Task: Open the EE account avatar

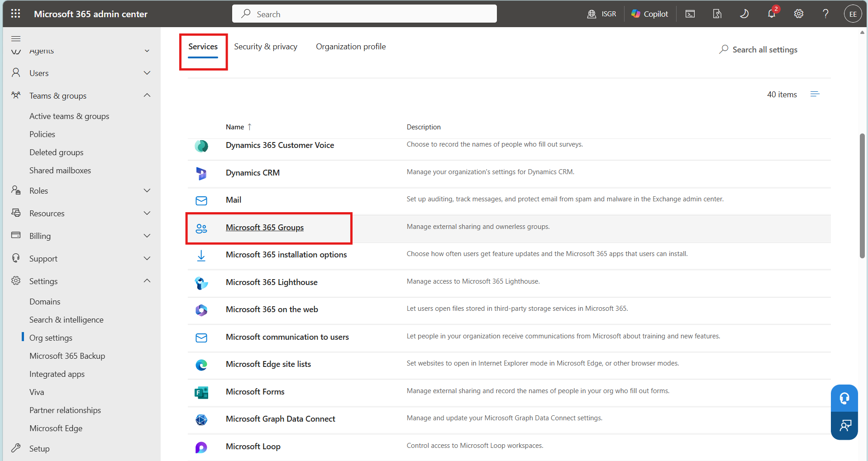Action: 853,14
